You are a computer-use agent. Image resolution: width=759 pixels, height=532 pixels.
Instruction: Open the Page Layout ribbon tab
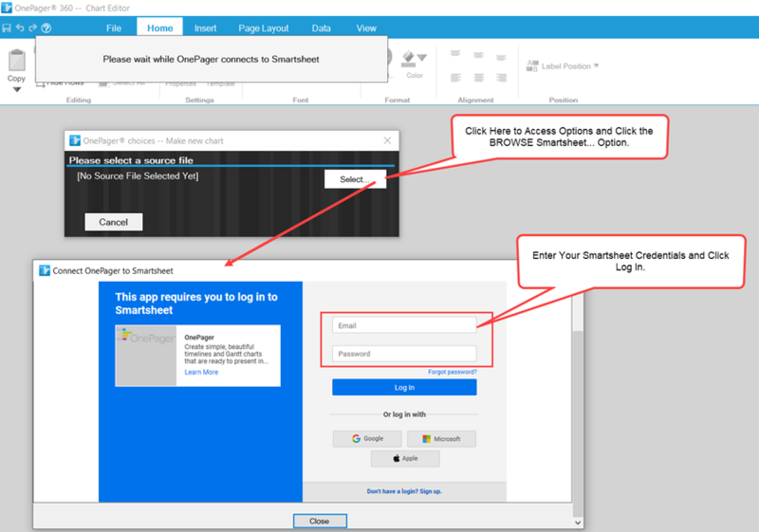tap(264, 28)
